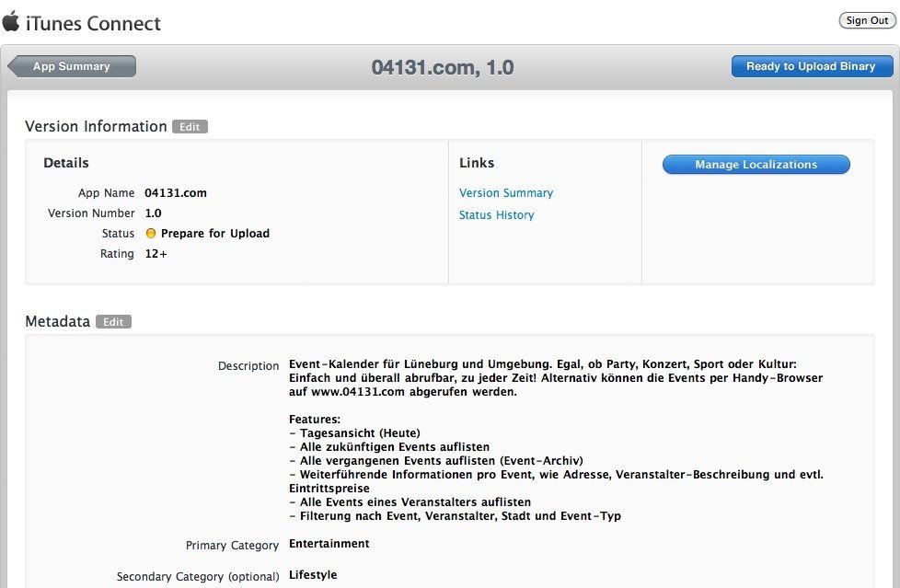Click the Filterung nach Event line
900x588 pixels.
click(x=456, y=515)
